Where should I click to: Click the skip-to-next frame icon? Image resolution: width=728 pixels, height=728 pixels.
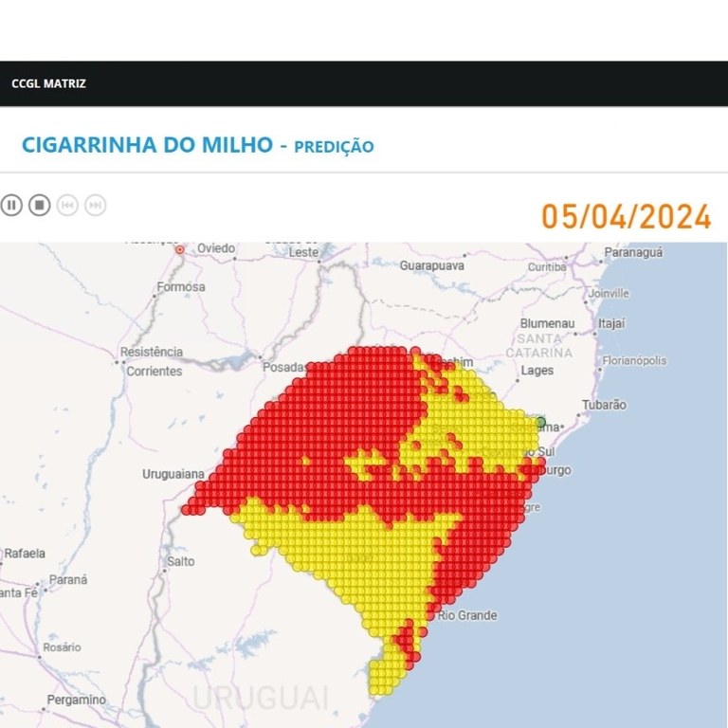[95, 205]
